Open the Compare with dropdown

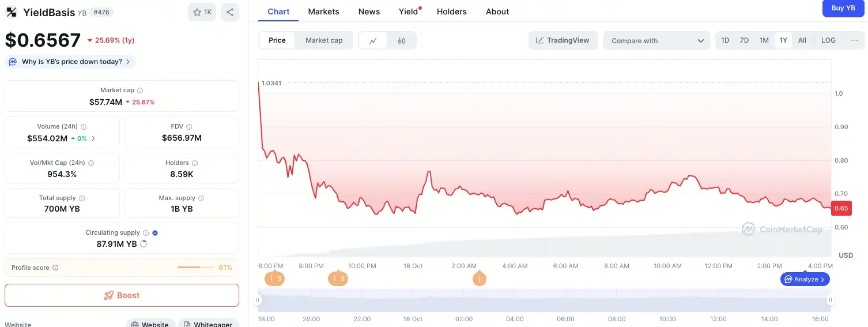(656, 40)
